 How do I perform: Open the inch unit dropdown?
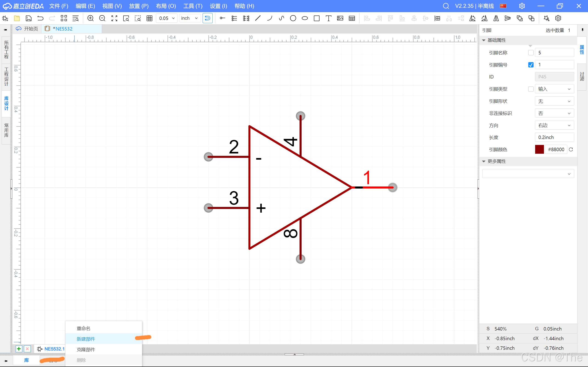click(189, 18)
